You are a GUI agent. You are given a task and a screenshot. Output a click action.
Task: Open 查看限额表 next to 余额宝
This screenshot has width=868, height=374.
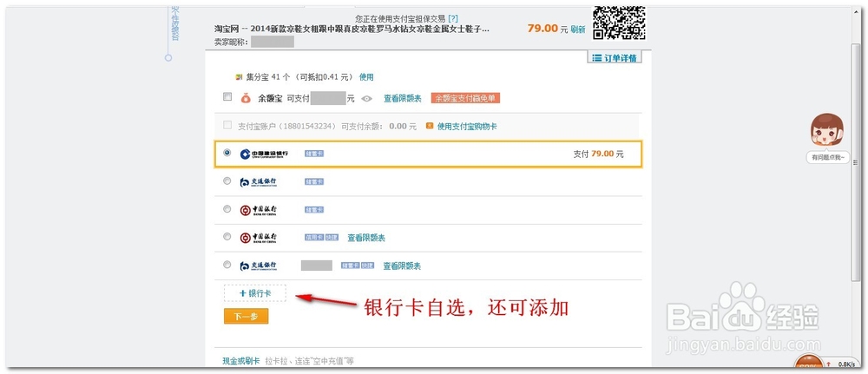[403, 98]
